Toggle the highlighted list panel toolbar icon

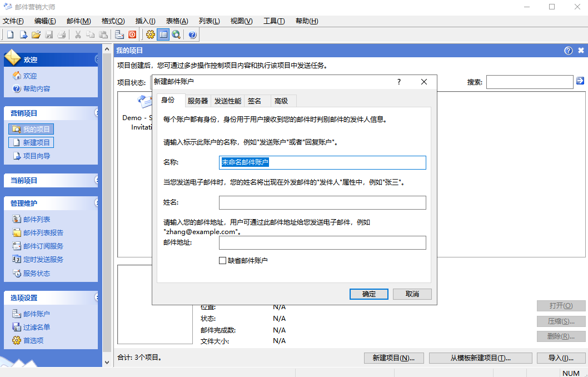(163, 35)
